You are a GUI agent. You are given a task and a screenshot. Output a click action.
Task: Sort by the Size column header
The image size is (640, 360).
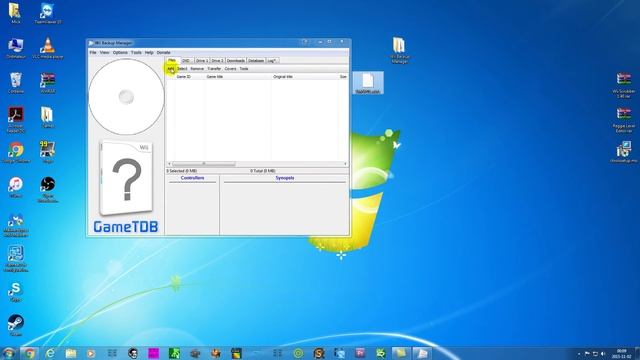[343, 76]
